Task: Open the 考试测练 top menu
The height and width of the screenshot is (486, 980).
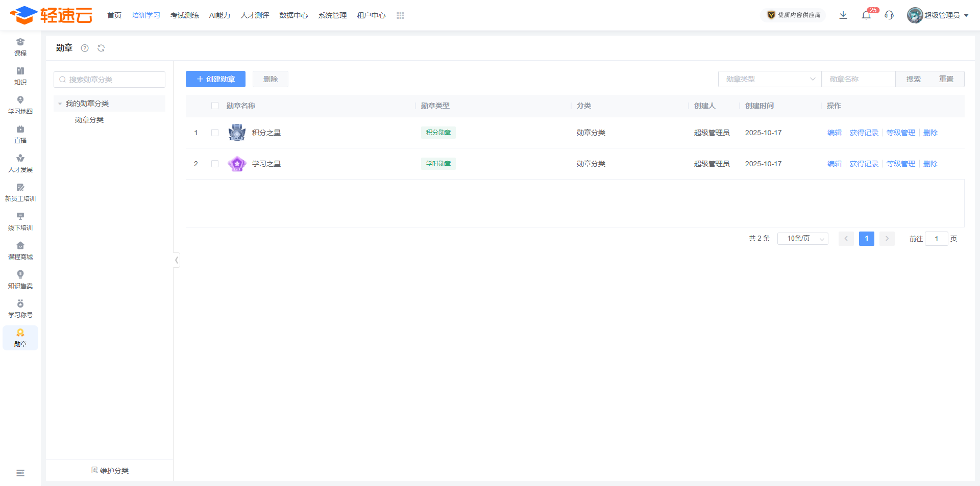Action: (x=185, y=15)
